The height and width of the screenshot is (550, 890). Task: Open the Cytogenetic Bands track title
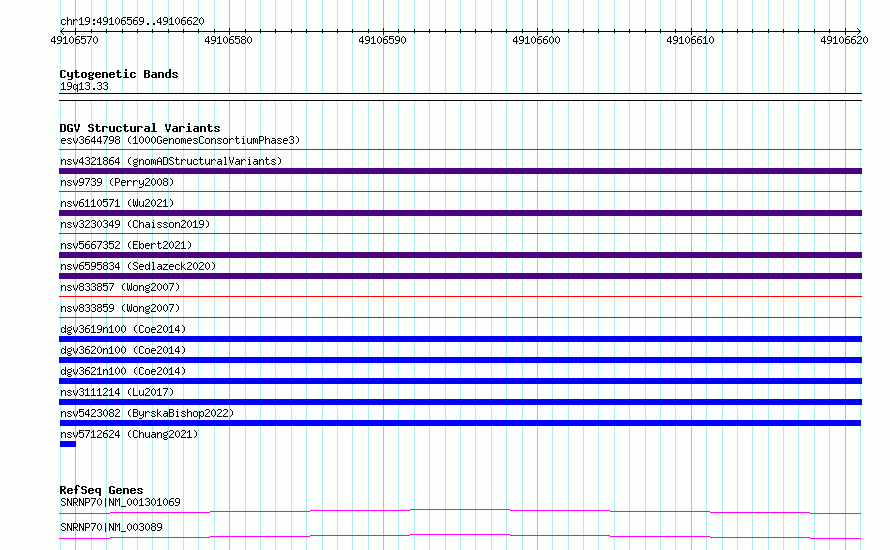click(119, 74)
